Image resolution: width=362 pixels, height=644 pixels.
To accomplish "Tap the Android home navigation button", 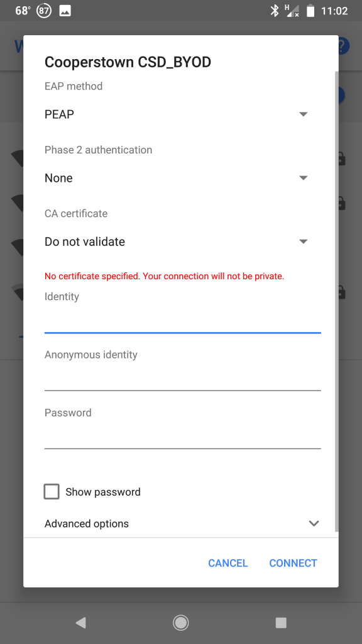I will [x=180, y=623].
